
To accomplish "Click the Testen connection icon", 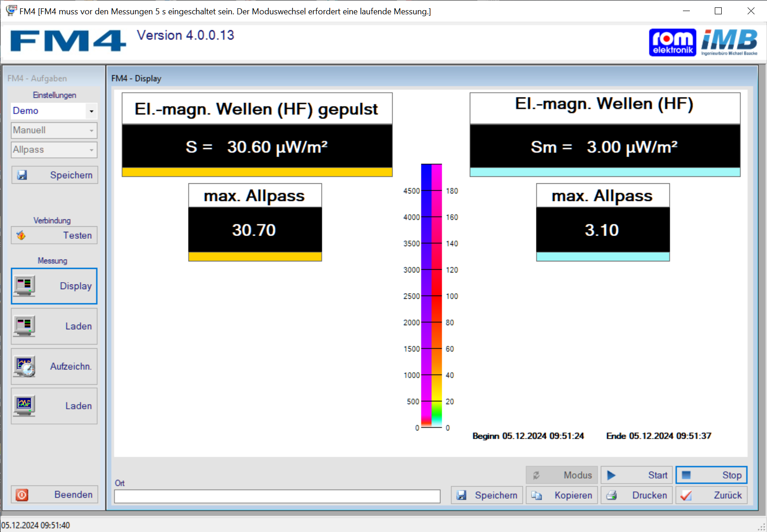I will (x=21, y=236).
